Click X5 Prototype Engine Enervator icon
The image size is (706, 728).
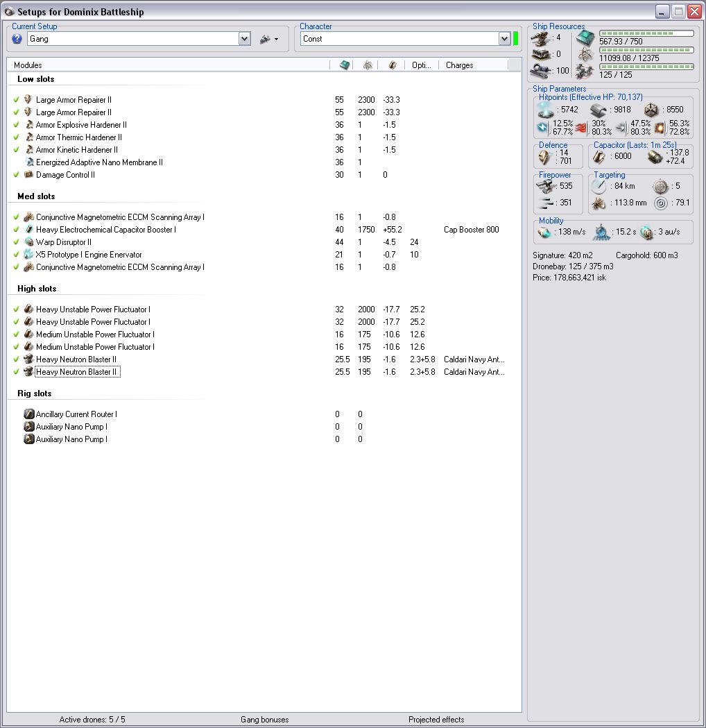point(28,255)
